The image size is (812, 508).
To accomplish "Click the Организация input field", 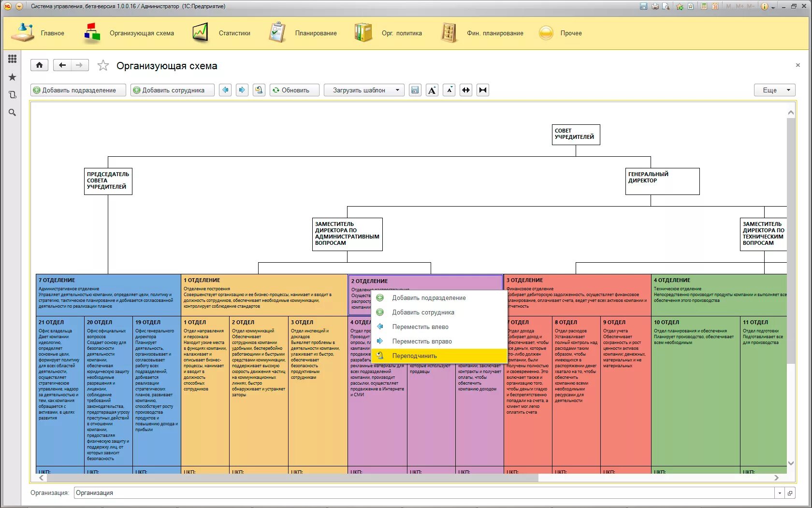I will click(x=424, y=493).
